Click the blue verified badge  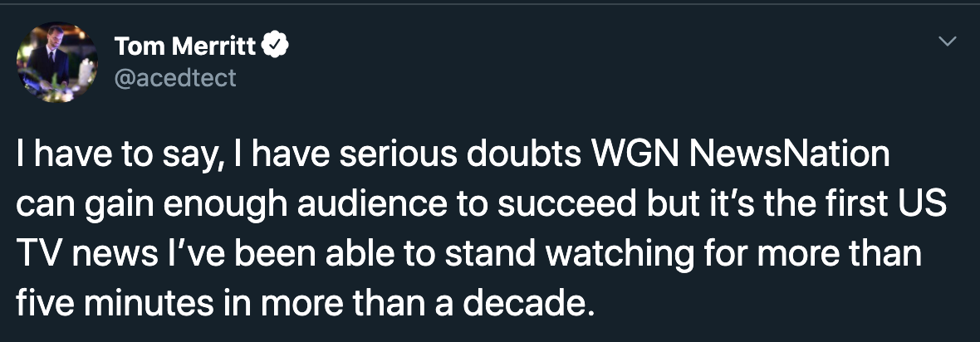point(275,46)
